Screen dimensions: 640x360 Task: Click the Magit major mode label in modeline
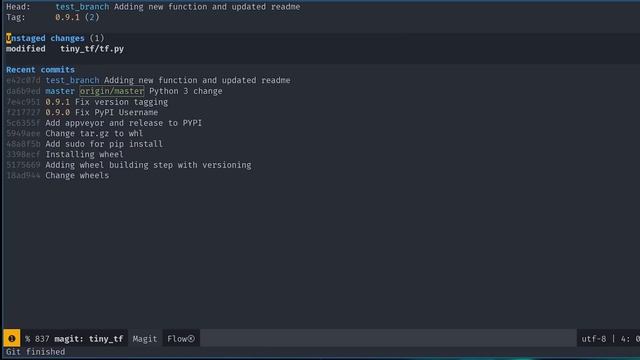click(145, 339)
